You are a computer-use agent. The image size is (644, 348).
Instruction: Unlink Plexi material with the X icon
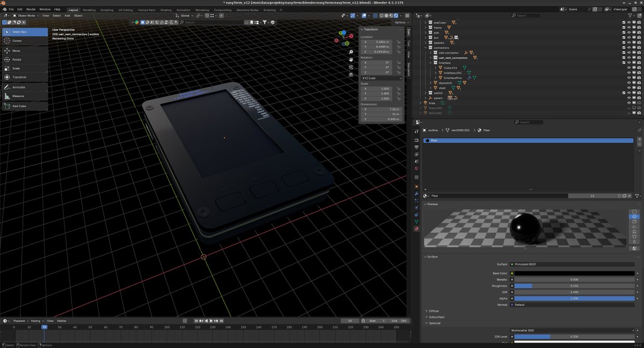pyautogui.click(x=630, y=196)
